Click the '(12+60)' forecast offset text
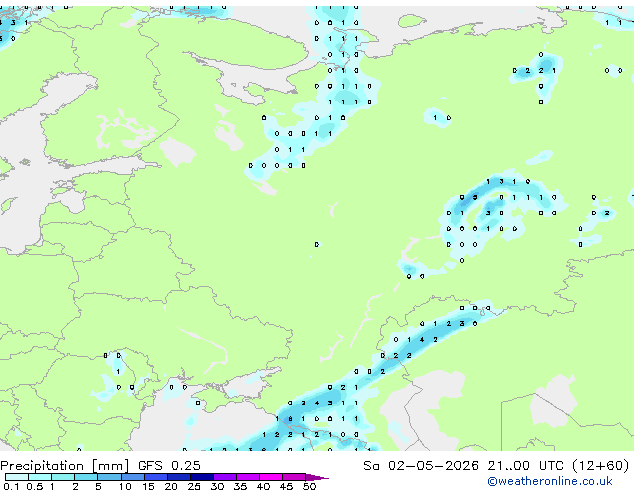The width and height of the screenshot is (634, 490). 601,466
